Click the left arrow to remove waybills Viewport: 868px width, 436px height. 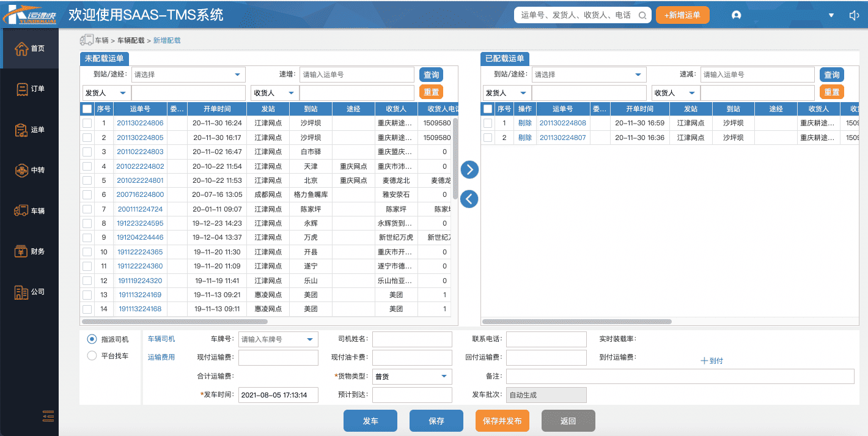(469, 199)
